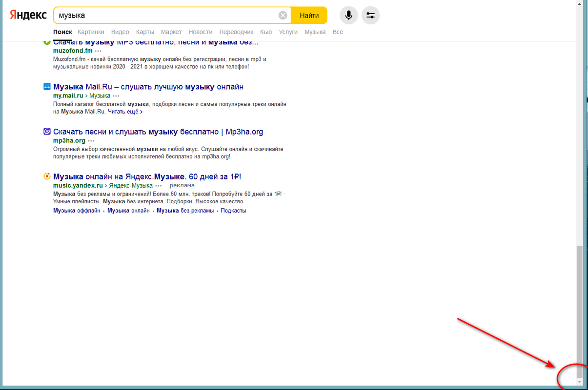The image size is (588, 390).
Task: Click the реклама ad label
Action: tap(182, 185)
